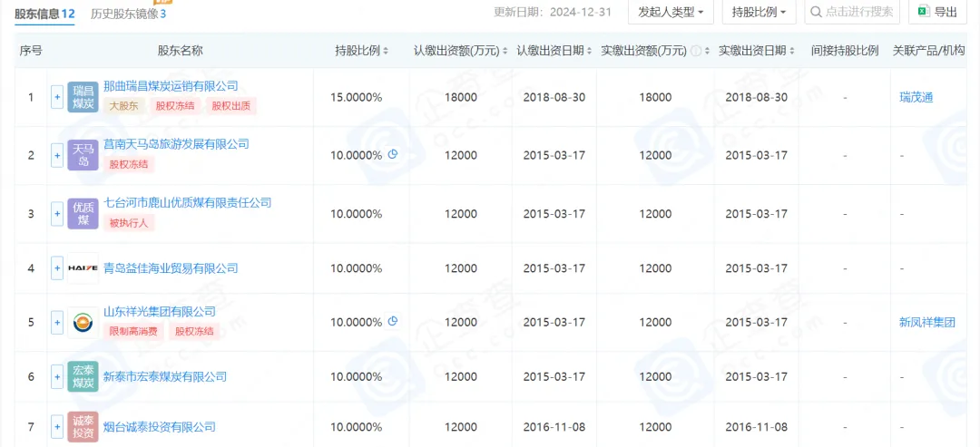Click the 被执行人 tag
Viewport: 980px width, 447px height.
coord(129,222)
